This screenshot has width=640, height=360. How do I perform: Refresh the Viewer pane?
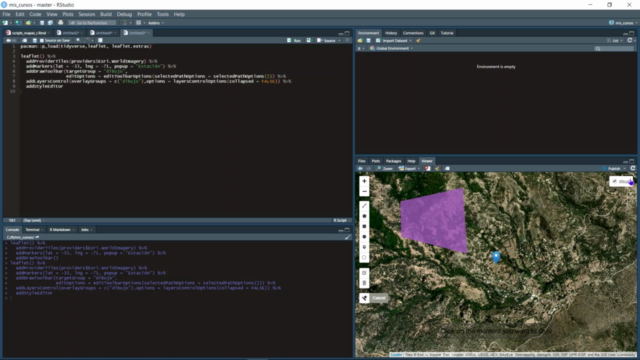(633, 168)
